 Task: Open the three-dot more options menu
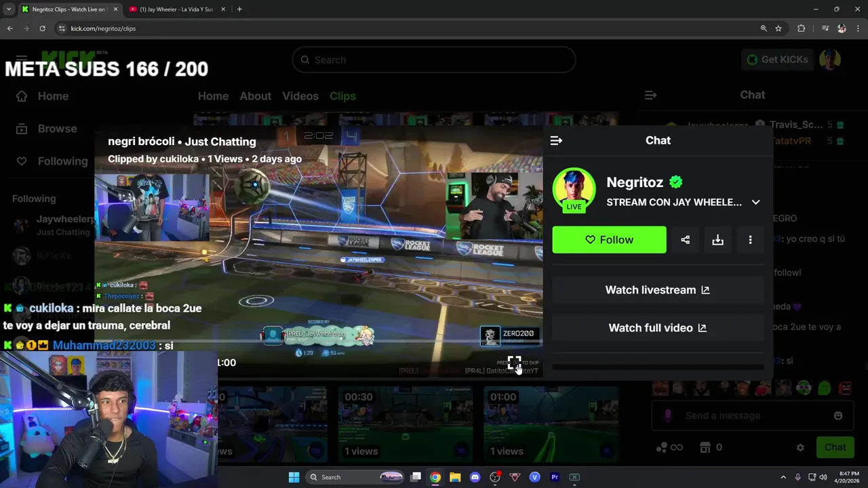click(750, 240)
